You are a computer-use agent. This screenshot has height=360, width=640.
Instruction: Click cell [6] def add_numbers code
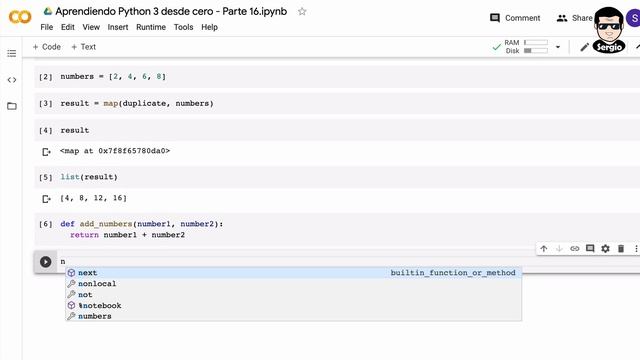[x=142, y=229]
